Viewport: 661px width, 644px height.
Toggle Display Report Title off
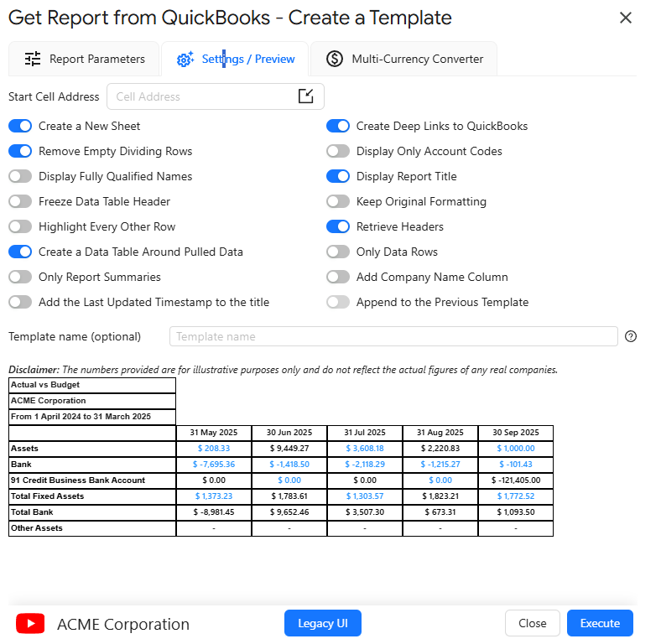coord(338,176)
